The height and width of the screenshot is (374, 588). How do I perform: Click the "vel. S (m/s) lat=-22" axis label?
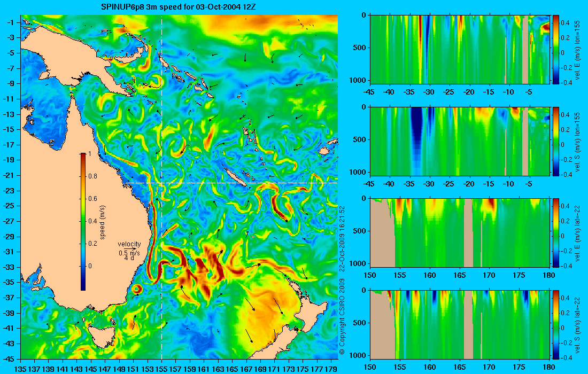tap(578, 325)
